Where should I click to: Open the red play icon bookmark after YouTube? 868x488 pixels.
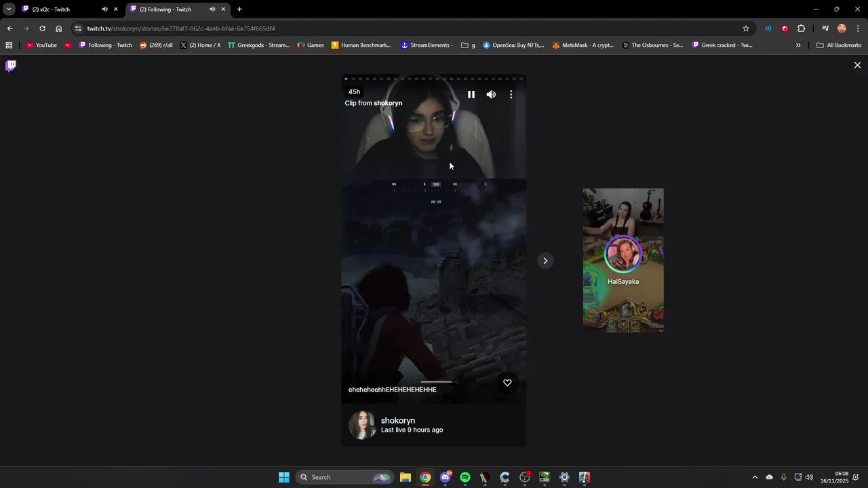tap(68, 45)
